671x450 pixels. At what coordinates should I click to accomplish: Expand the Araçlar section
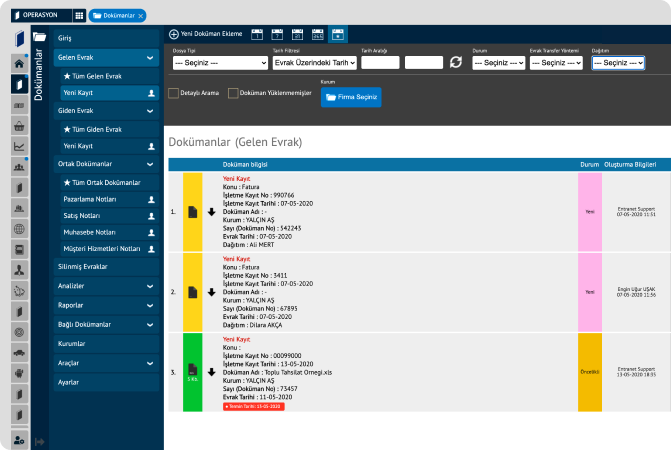point(106,363)
